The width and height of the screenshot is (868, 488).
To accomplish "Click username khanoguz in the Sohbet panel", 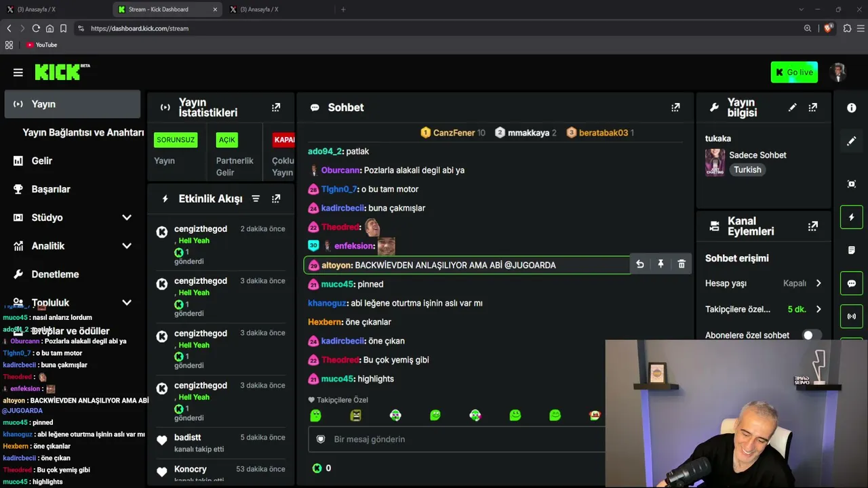I will tap(327, 303).
